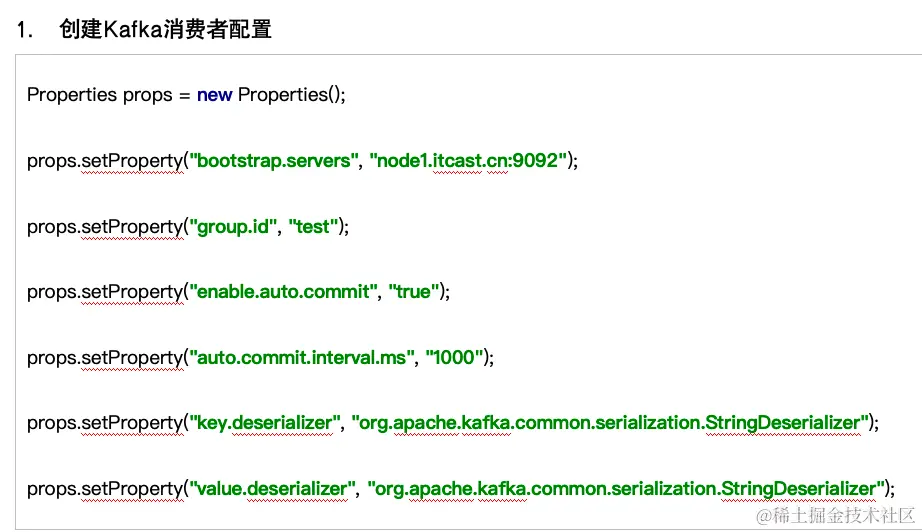Click the list number '1.' before heading
Viewport: 922px width, 532px height.
click(x=27, y=30)
